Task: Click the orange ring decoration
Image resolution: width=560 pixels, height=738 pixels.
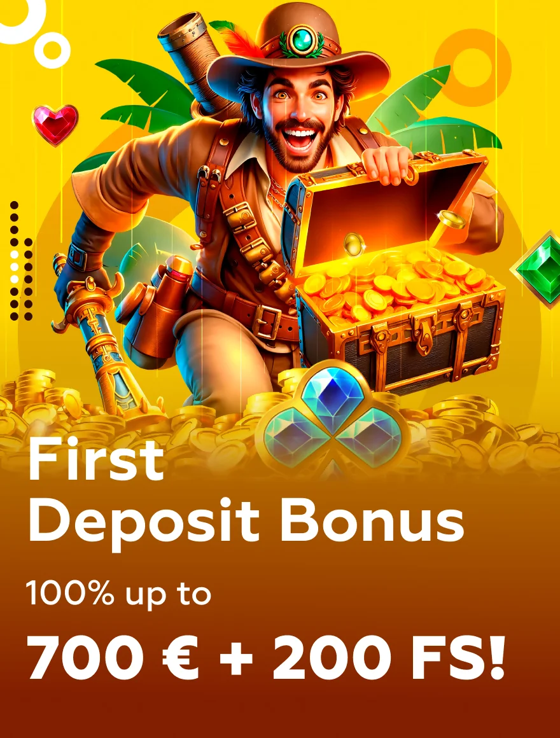Action: point(472,67)
